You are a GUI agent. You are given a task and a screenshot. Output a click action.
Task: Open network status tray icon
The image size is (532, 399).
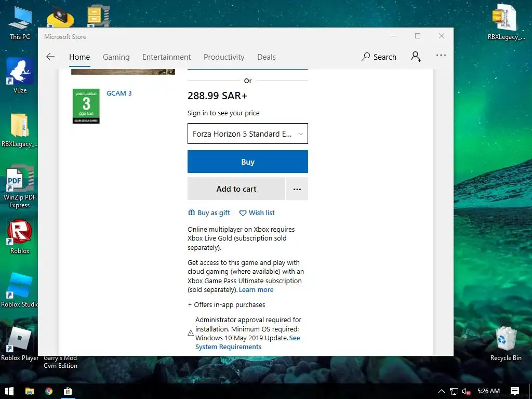(454, 391)
